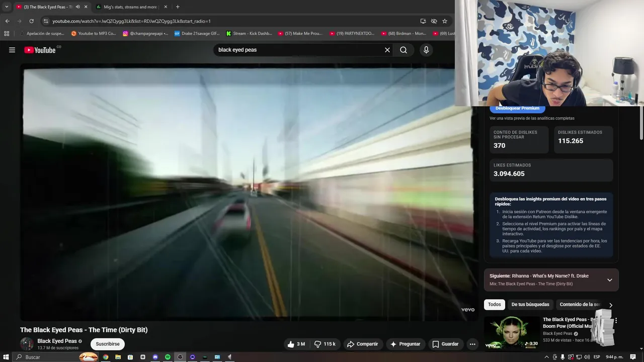Open 'Stream - Kick Dashb...' bookmark
This screenshot has height=362, width=644.
click(249, 34)
